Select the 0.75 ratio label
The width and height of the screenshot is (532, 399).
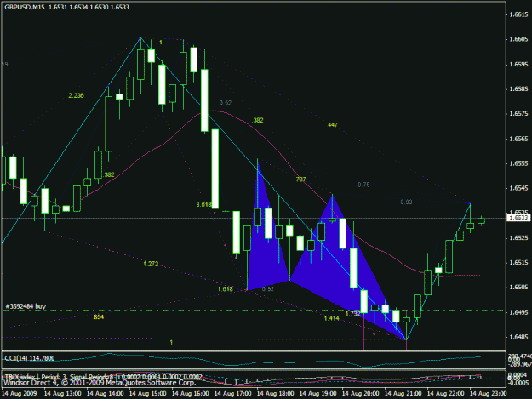(363, 185)
